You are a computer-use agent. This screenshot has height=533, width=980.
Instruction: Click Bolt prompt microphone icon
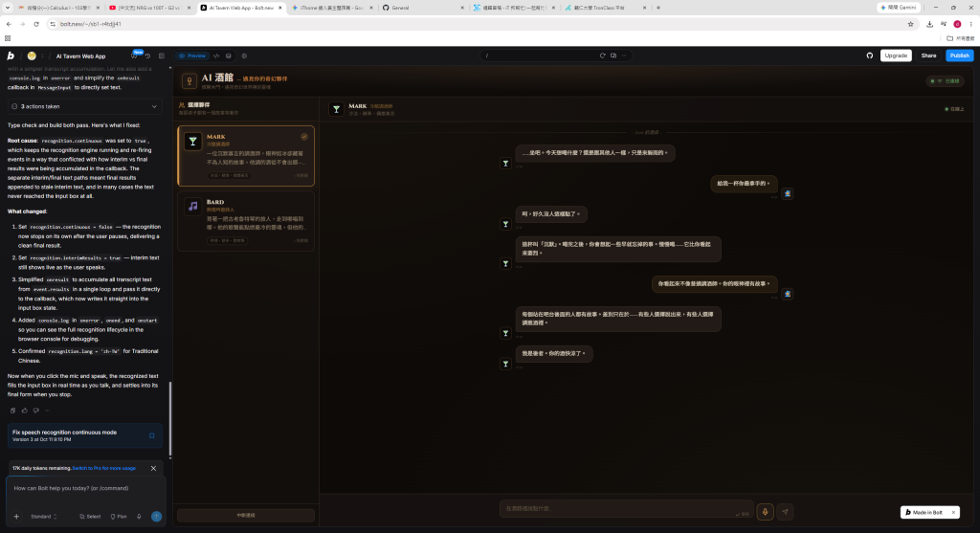139,517
